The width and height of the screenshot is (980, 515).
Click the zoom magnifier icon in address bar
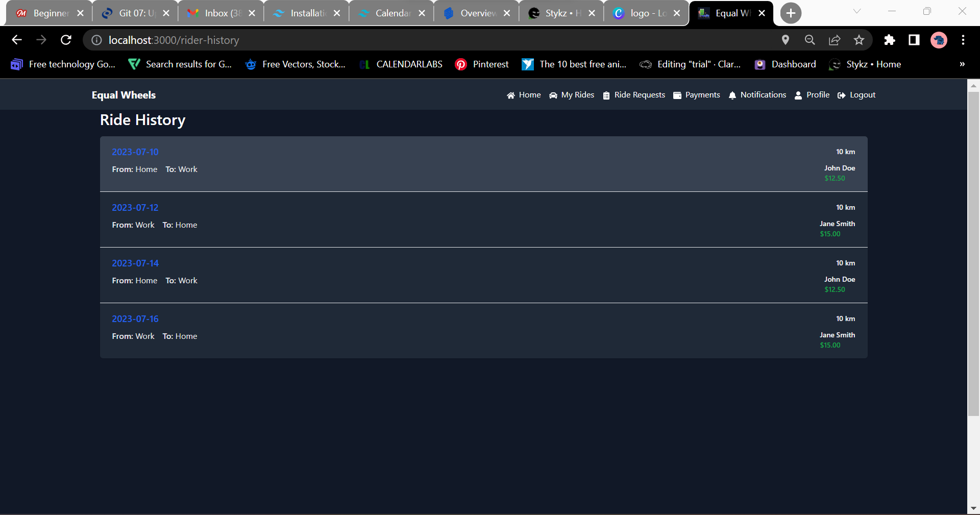click(x=810, y=40)
